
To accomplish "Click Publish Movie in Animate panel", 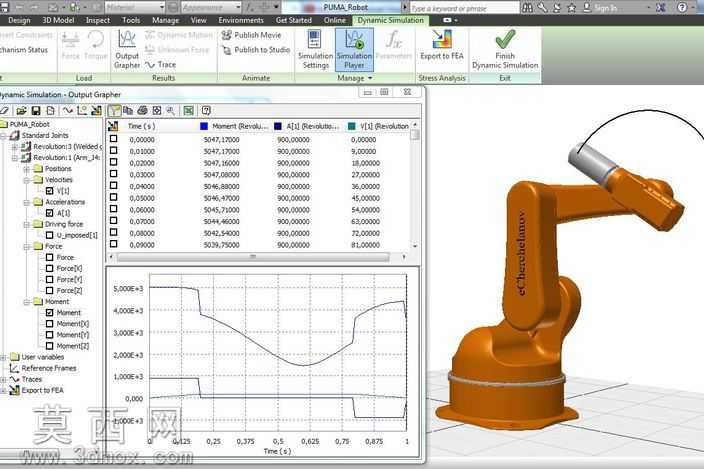I will pyautogui.click(x=251, y=35).
